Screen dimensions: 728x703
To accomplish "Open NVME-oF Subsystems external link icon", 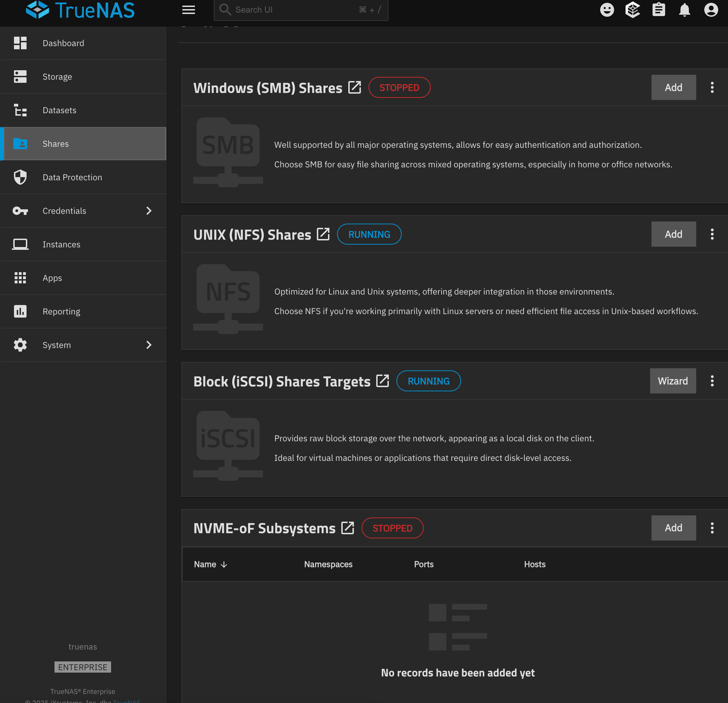I will 348,528.
